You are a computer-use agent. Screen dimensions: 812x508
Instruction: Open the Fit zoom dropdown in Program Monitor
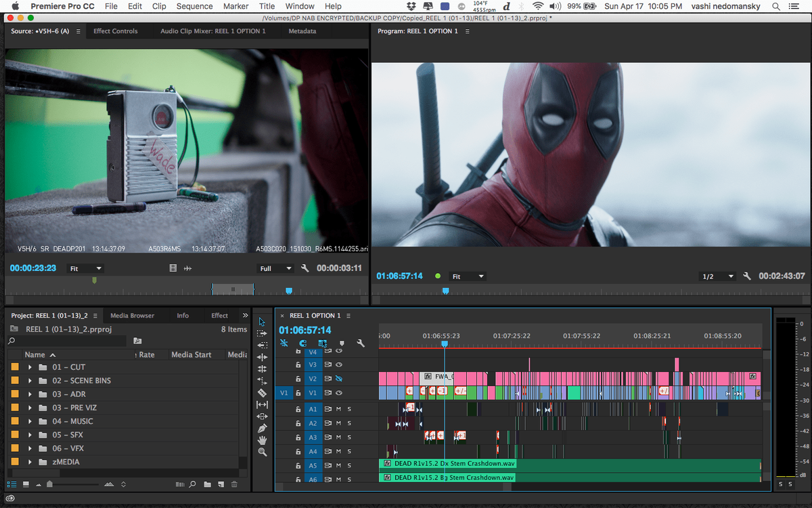(x=467, y=276)
